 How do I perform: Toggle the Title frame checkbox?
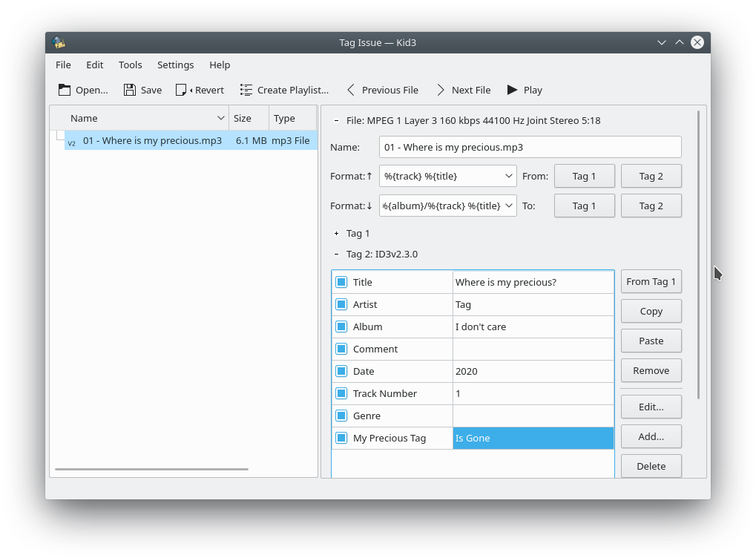(x=342, y=282)
